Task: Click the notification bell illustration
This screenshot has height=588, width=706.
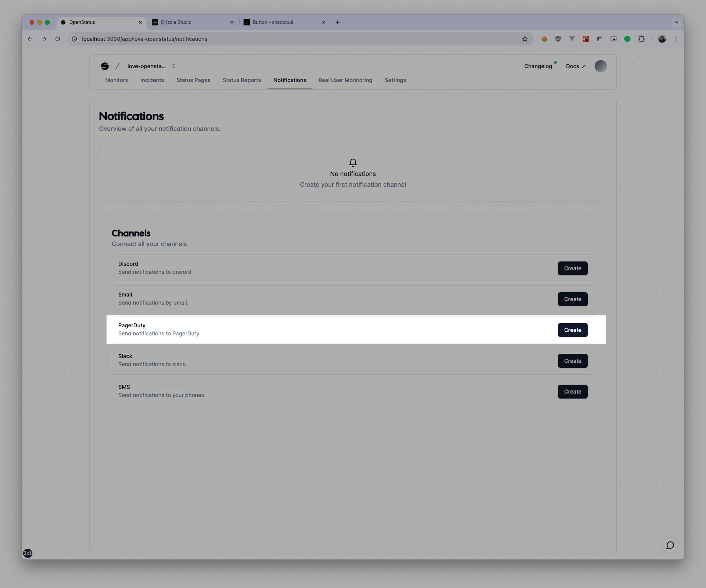Action: click(353, 163)
